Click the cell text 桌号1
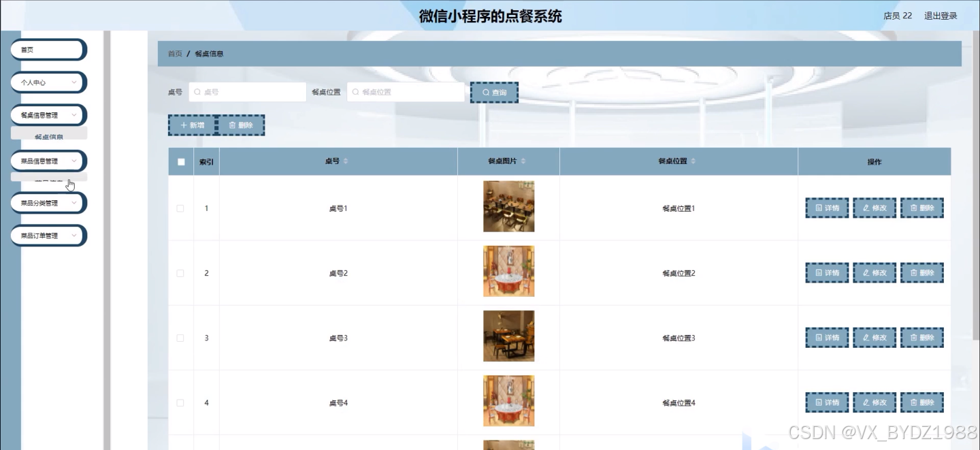Screen dimensions: 980x450 point(338,208)
